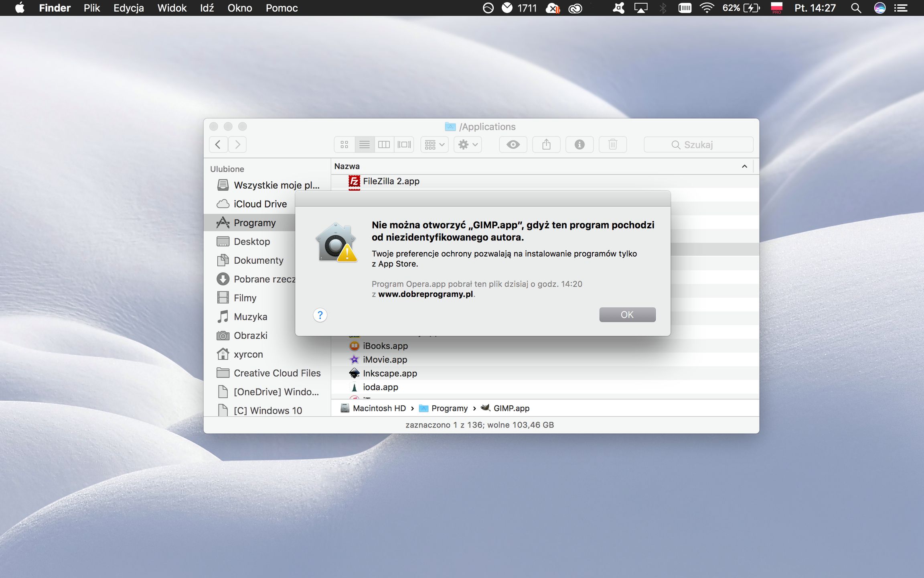Viewport: 924px width, 578px height.
Task: Open the arrange-by grouping dropdown
Action: coord(434,144)
